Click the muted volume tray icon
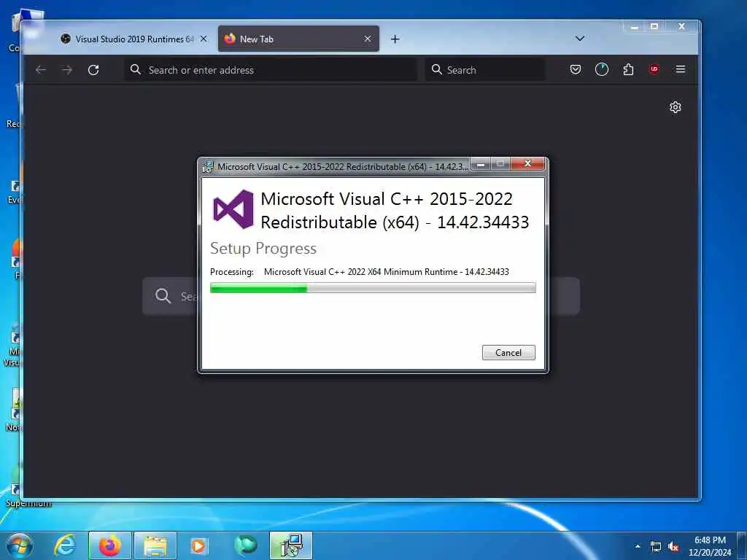The width and height of the screenshot is (747, 560). click(673, 547)
